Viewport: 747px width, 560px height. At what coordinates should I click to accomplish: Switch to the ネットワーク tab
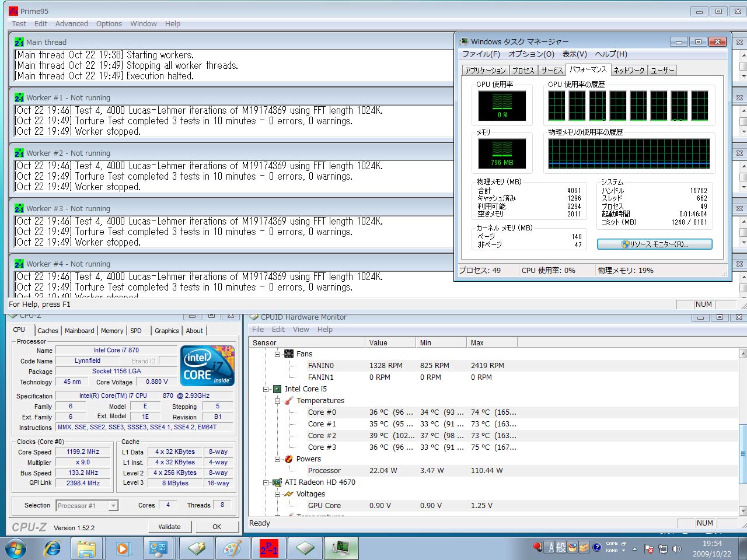click(x=629, y=70)
